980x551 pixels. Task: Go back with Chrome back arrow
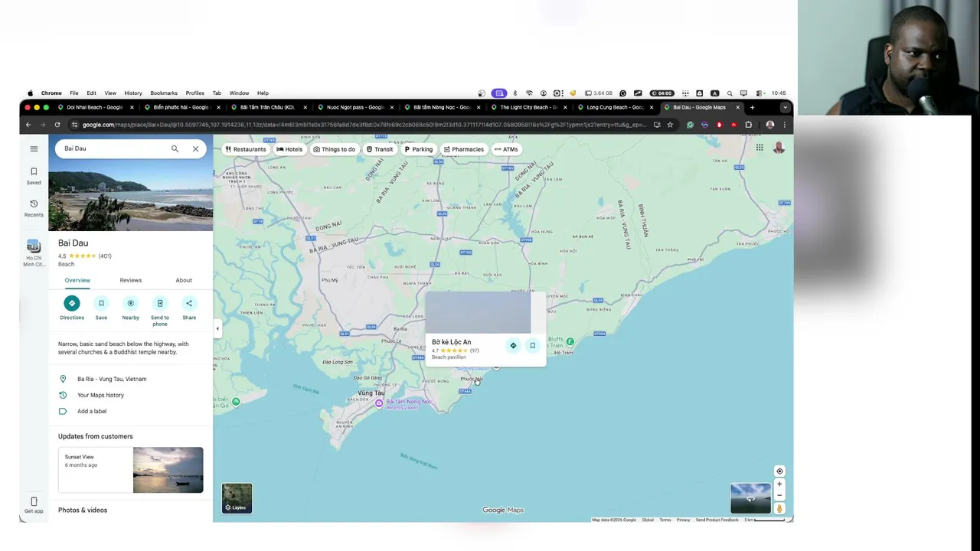28,125
